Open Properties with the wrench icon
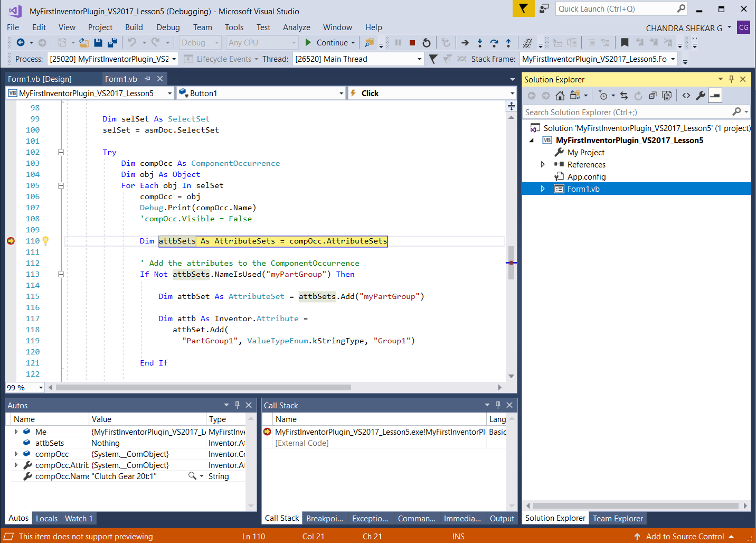The height and width of the screenshot is (543, 756). (x=701, y=96)
